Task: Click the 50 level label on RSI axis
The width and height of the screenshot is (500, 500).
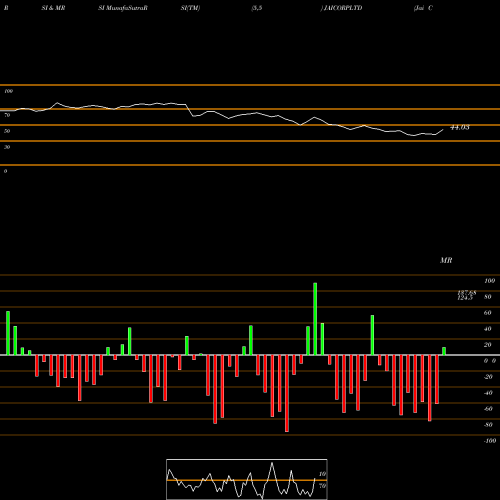Action: tap(7, 131)
